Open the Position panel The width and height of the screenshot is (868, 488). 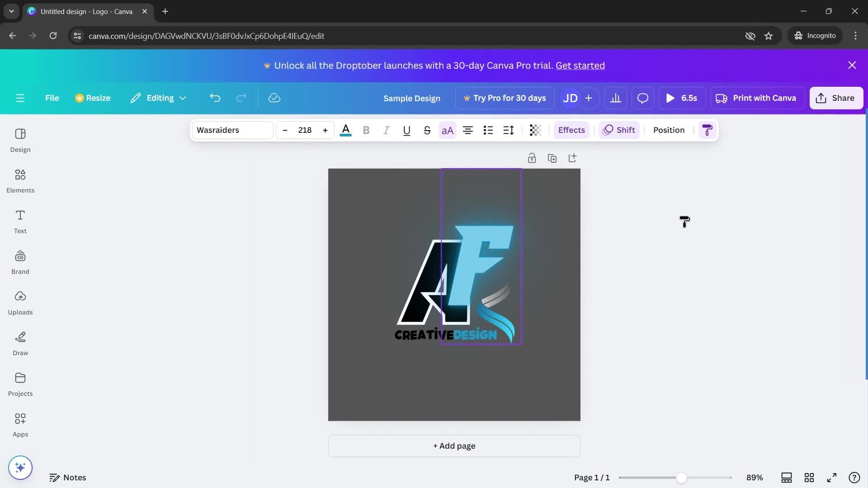[669, 129]
